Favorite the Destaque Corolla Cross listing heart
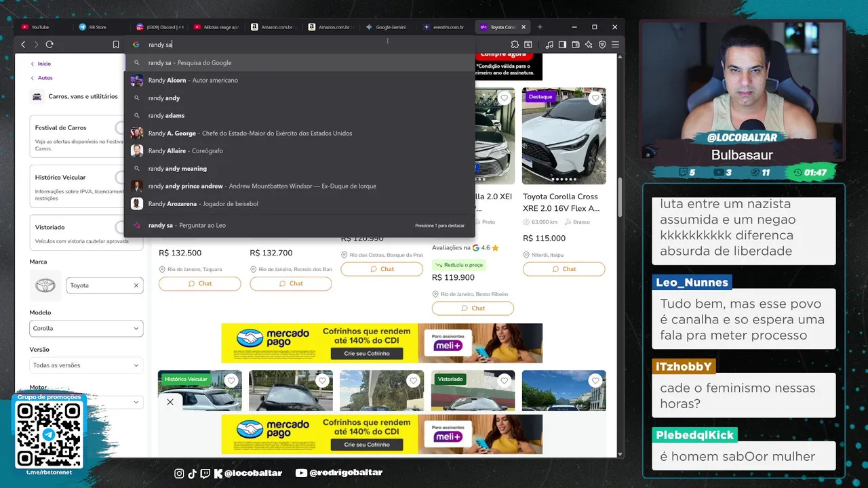This screenshot has width=868, height=488. click(x=595, y=98)
